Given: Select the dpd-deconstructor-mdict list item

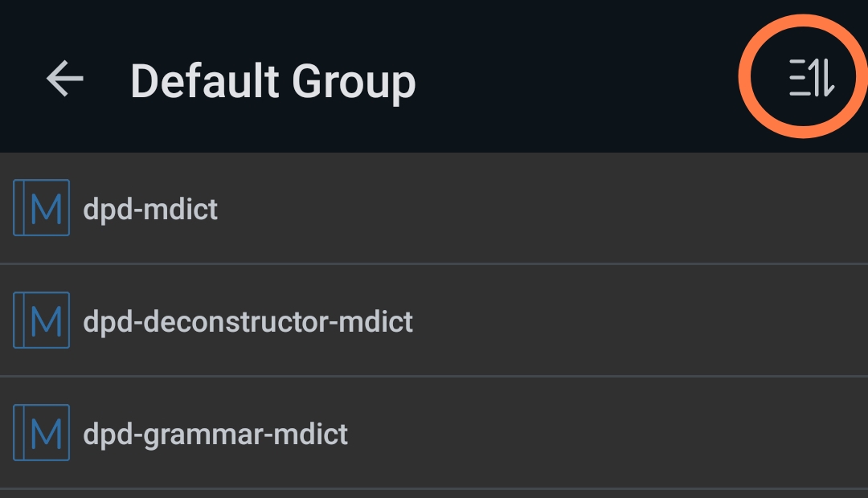Looking at the screenshot, I should (321, 320).
